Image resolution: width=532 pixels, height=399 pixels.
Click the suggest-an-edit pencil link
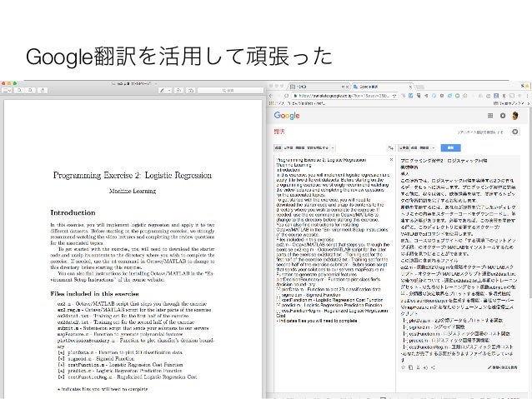coord(503,367)
